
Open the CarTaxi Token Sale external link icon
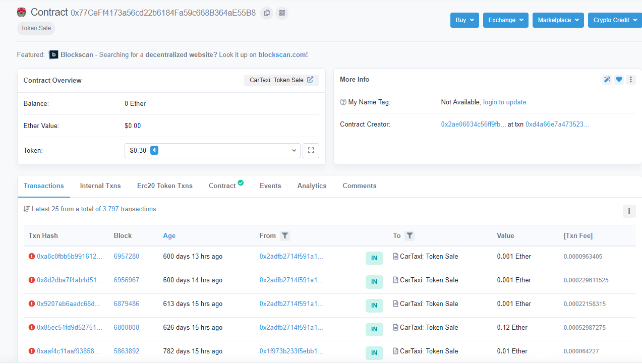310,80
